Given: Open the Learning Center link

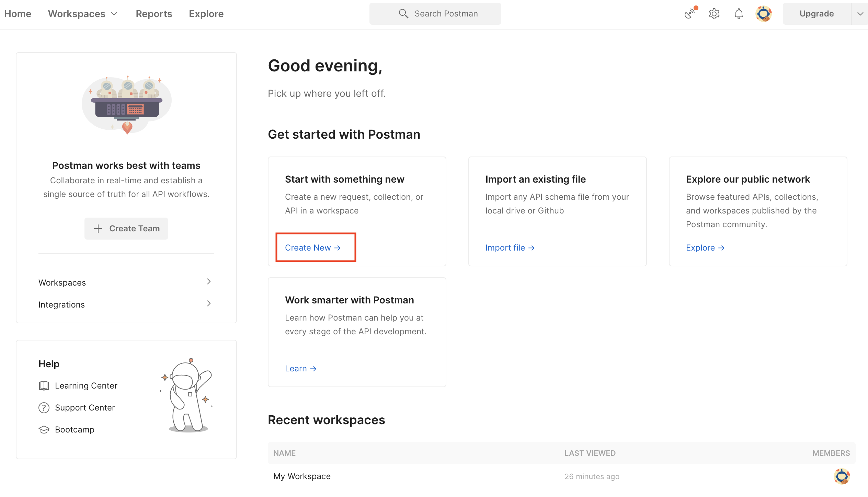Looking at the screenshot, I should (86, 386).
